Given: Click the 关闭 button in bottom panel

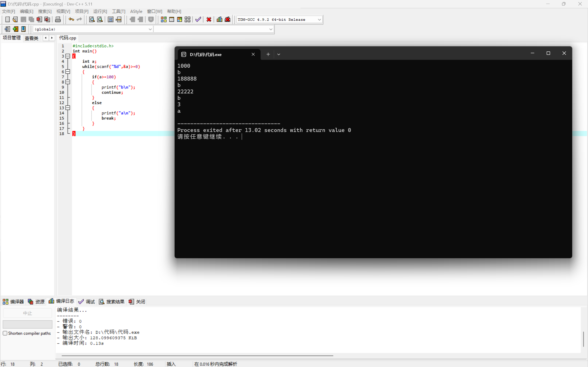Looking at the screenshot, I should [x=137, y=301].
